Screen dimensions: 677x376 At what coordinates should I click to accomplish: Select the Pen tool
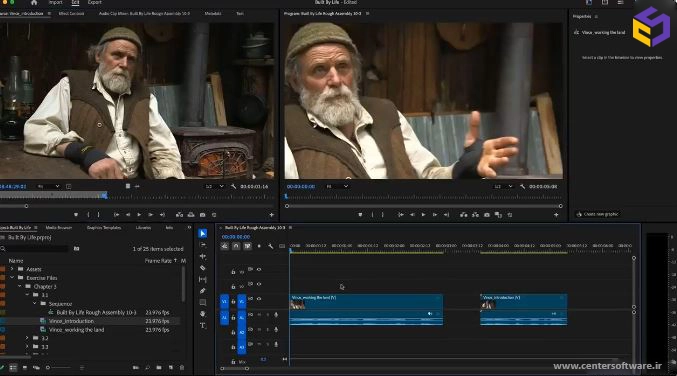[x=202, y=291]
